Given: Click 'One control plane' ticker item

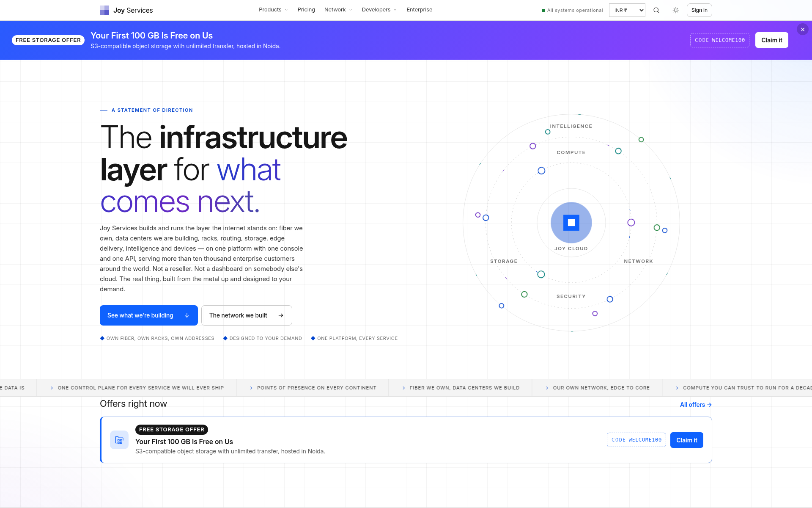Looking at the screenshot, I should point(137,388).
